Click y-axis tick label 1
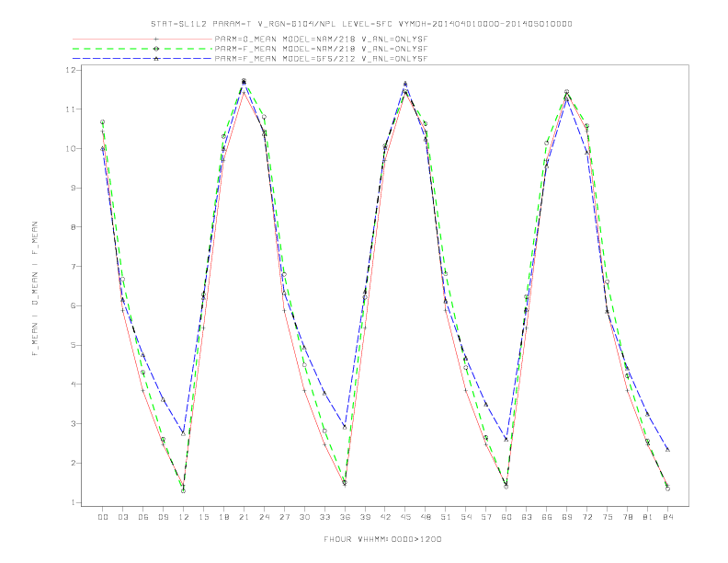This screenshot has width=728, height=563. (73, 502)
